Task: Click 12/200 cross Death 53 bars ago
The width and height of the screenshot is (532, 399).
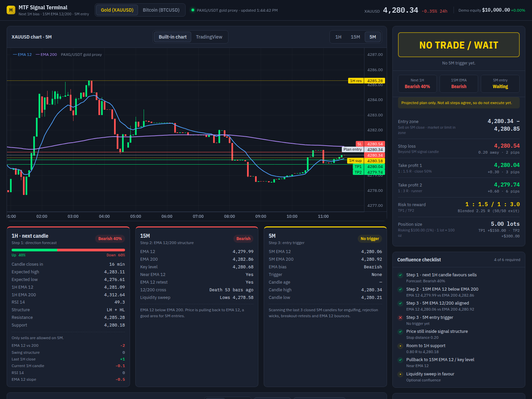Action: click(x=197, y=290)
